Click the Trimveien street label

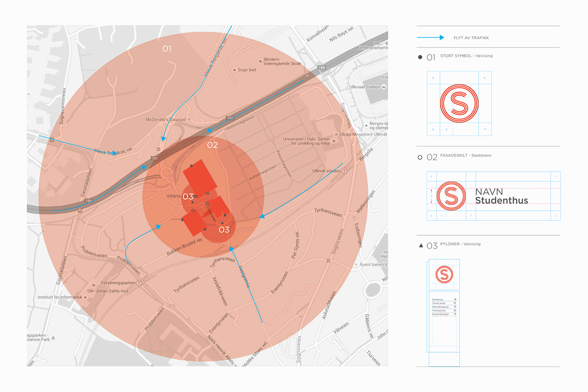(210, 214)
